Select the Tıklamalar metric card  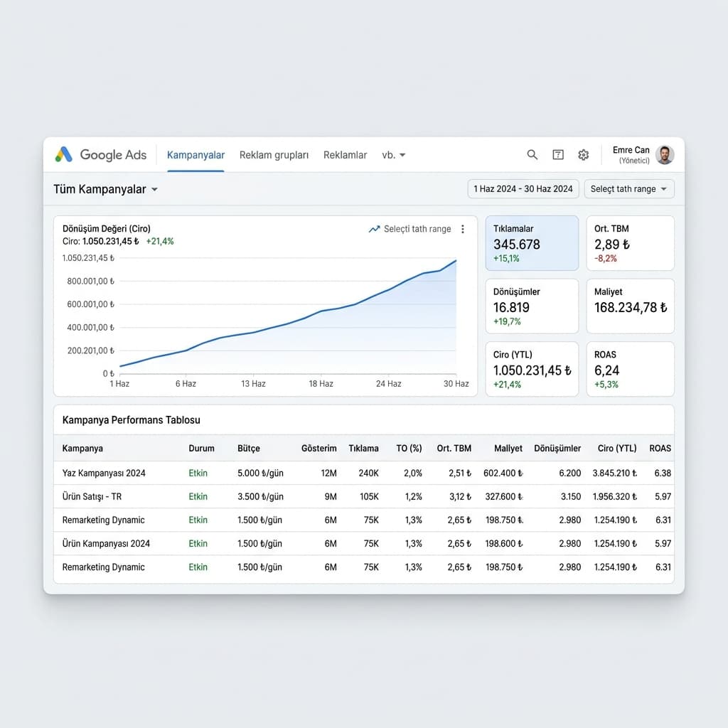click(x=532, y=243)
